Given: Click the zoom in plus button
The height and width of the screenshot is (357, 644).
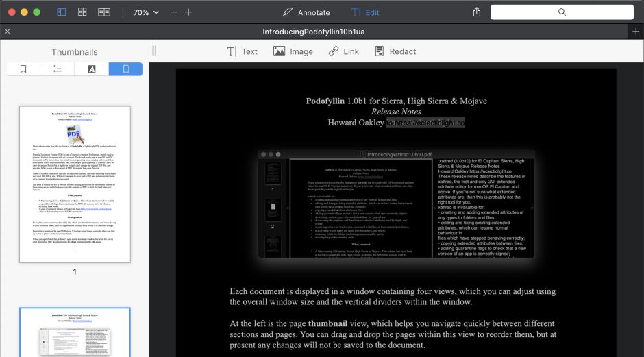Looking at the screenshot, I should tap(188, 12).
